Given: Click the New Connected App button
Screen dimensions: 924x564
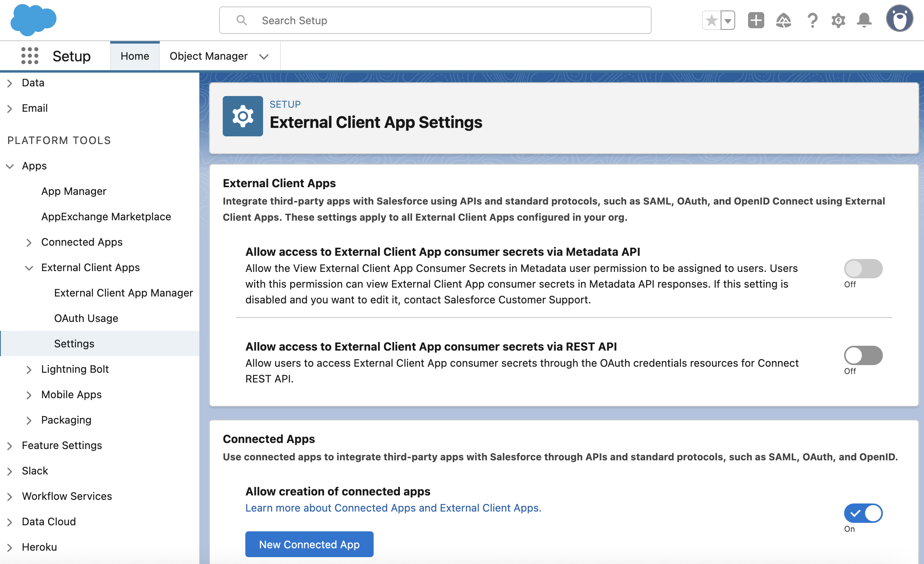Looking at the screenshot, I should click(x=309, y=544).
